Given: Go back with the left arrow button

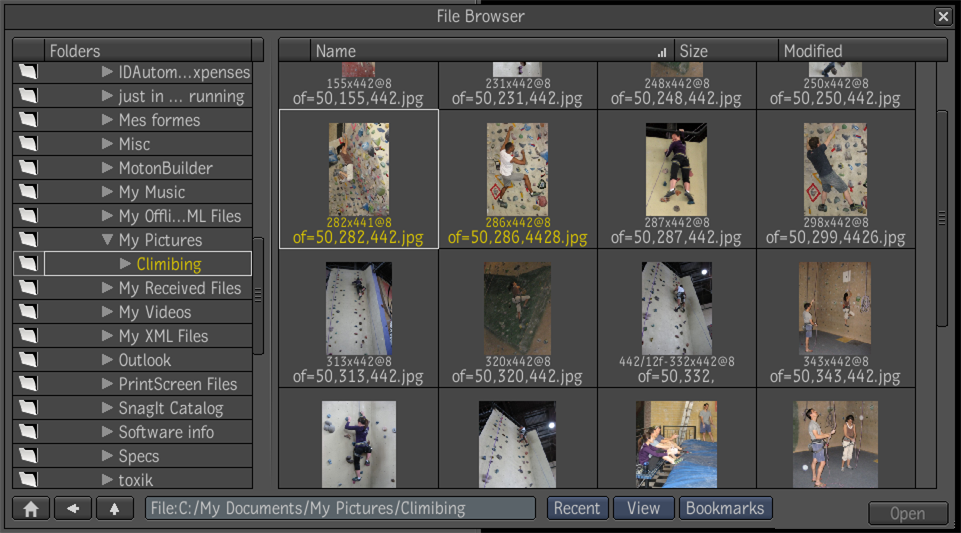Looking at the screenshot, I should [x=73, y=508].
